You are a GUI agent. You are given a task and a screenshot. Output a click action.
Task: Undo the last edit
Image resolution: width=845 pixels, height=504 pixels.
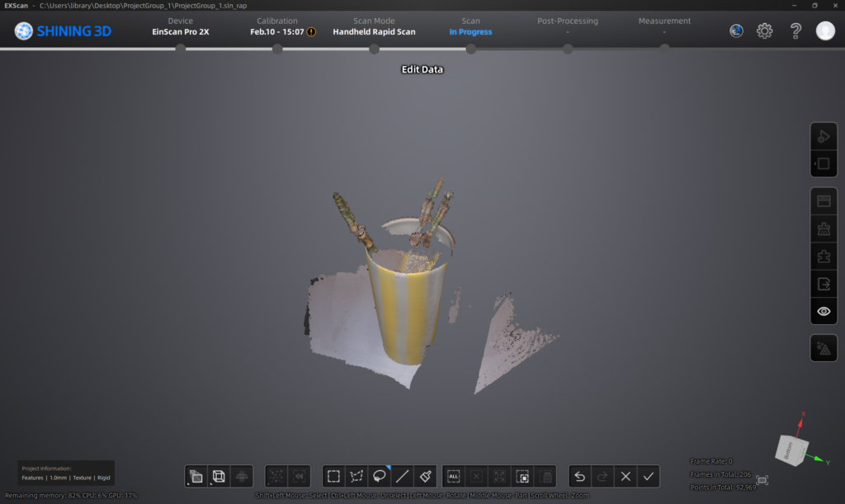(x=579, y=476)
